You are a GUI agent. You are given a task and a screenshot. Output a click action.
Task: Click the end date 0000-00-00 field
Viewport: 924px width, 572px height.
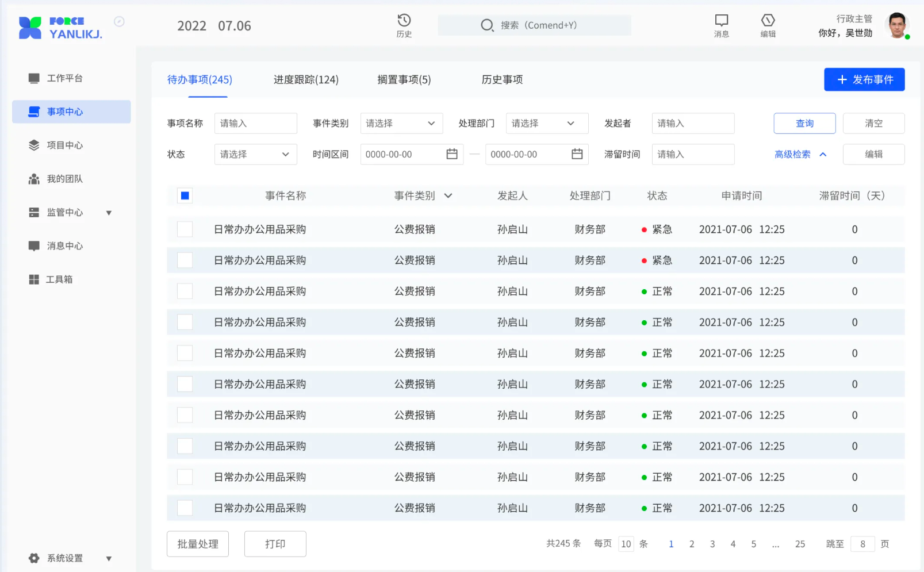536,154
